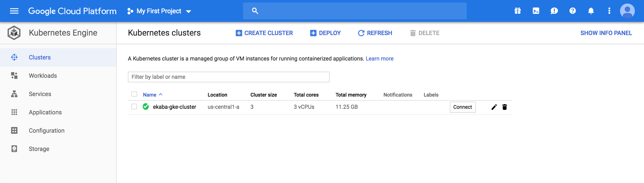Screen dimensions: 644x183
Task: Click the Google Cloud Platform logo
Action: coord(72,11)
